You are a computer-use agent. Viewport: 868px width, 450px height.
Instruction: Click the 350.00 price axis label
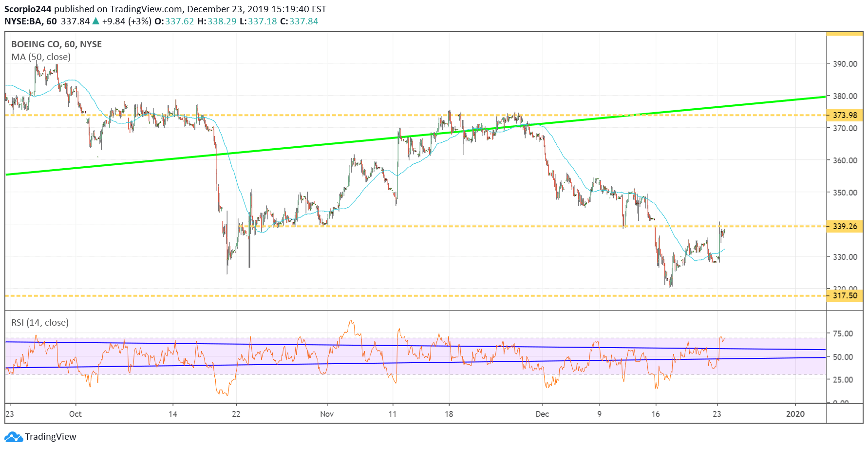tap(845, 193)
